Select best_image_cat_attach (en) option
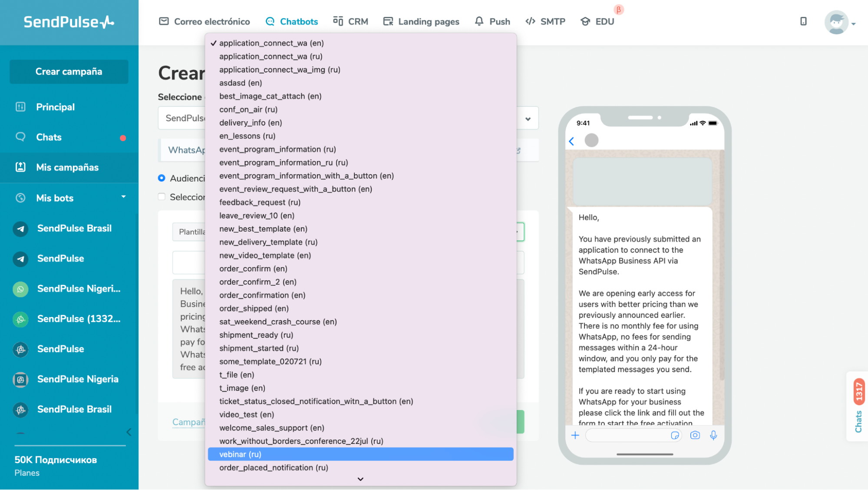 tap(360, 96)
